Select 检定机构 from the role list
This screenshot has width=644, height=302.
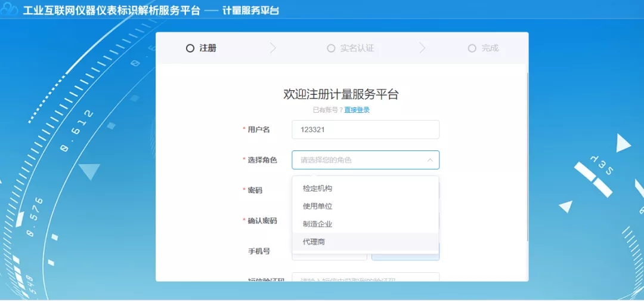pos(317,189)
